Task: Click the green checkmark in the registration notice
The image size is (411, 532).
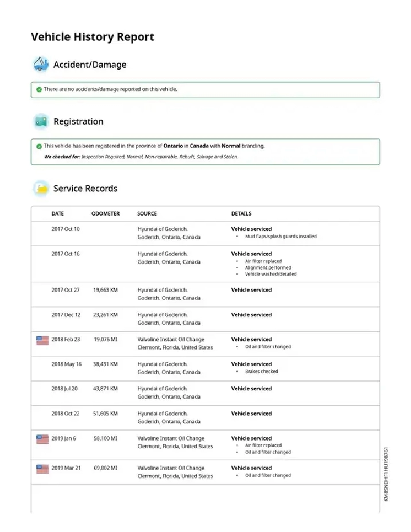Action: 38,146
